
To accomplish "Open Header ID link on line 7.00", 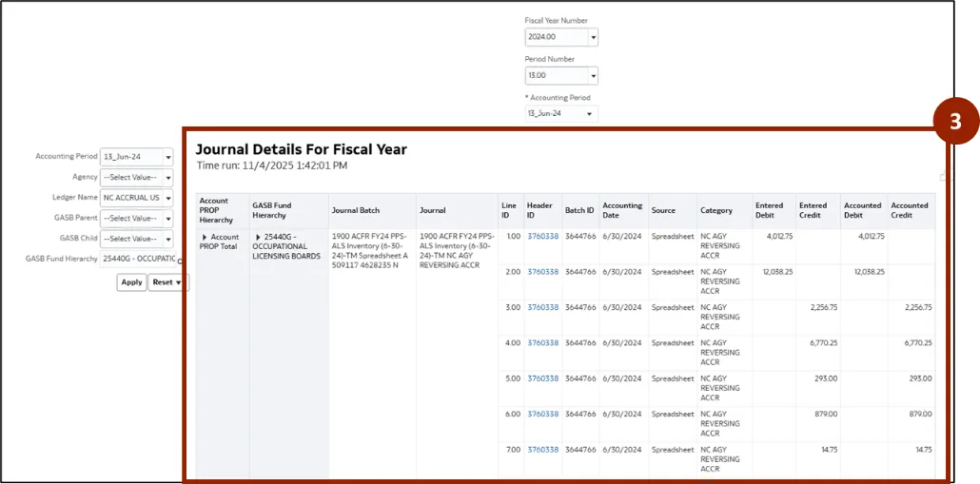I will pos(542,450).
